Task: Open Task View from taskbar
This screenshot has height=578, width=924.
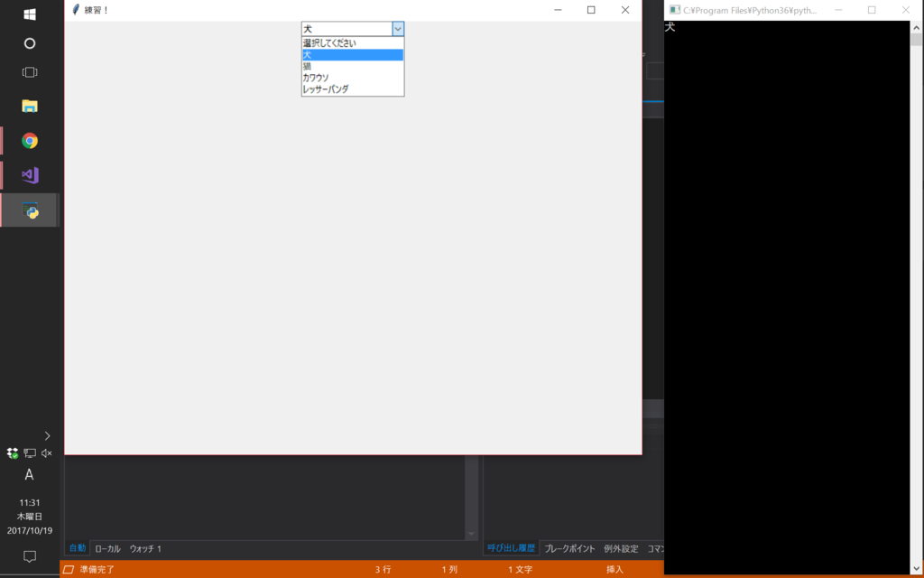Action: click(30, 72)
